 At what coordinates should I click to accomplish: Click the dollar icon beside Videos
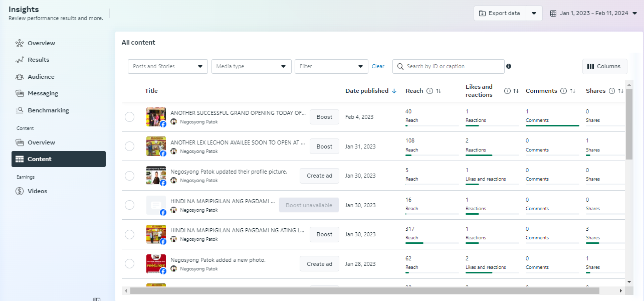(x=20, y=191)
